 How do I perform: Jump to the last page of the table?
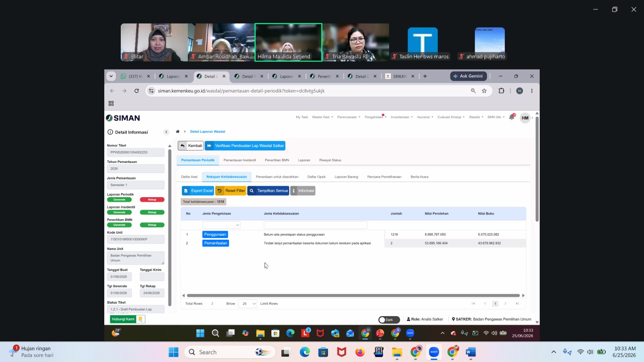(x=517, y=304)
